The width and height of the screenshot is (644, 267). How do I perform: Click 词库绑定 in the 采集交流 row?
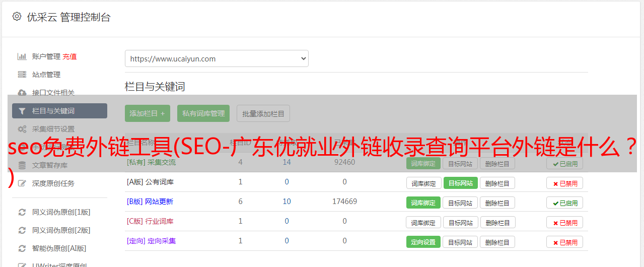pyautogui.click(x=423, y=163)
